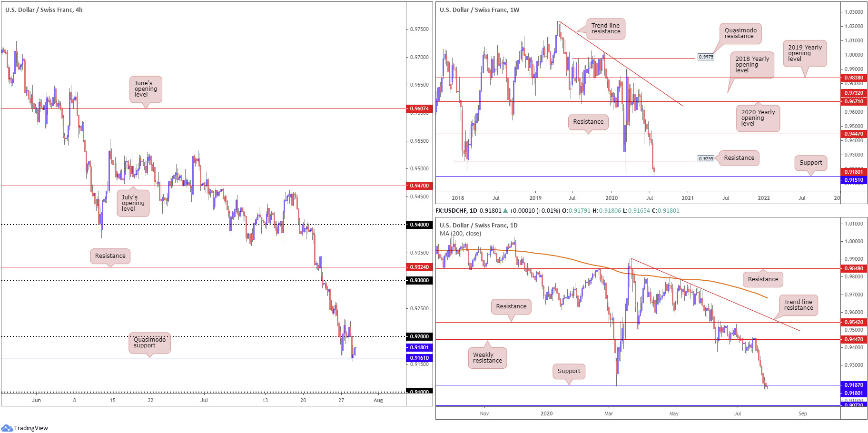The image size is (868, 433).
Task: Click the 0.91610 price tag on 4h axis
Action: tap(419, 358)
